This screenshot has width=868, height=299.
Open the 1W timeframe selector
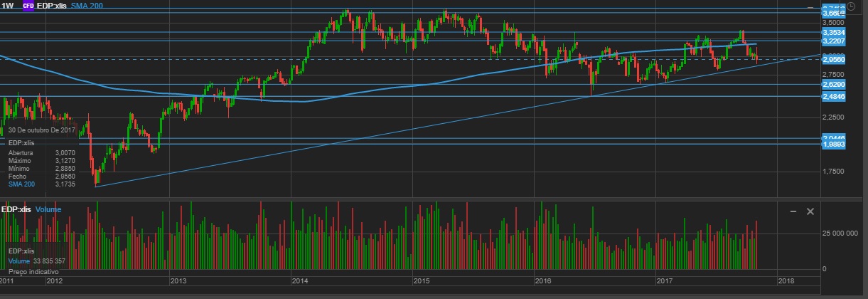[x=8, y=5]
